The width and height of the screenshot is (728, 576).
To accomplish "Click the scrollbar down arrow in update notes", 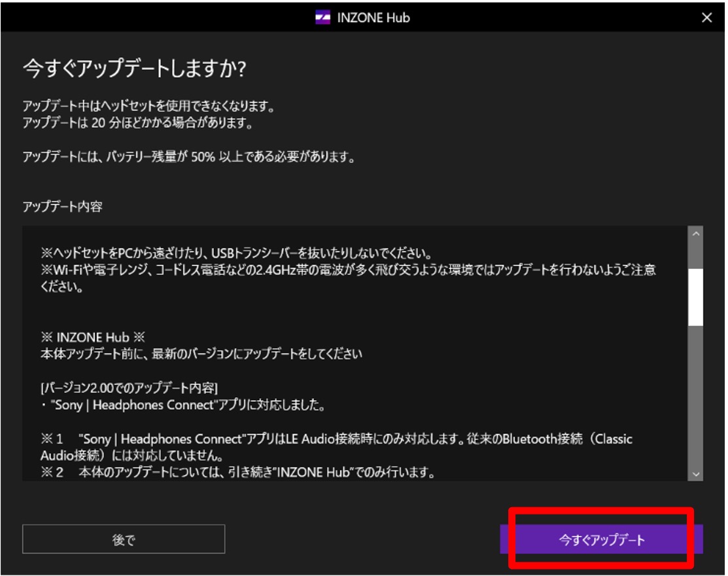I will click(x=695, y=474).
